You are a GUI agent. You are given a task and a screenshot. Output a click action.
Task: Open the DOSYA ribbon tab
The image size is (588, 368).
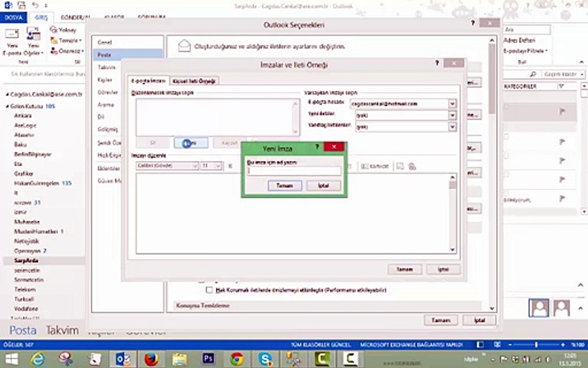click(x=13, y=17)
